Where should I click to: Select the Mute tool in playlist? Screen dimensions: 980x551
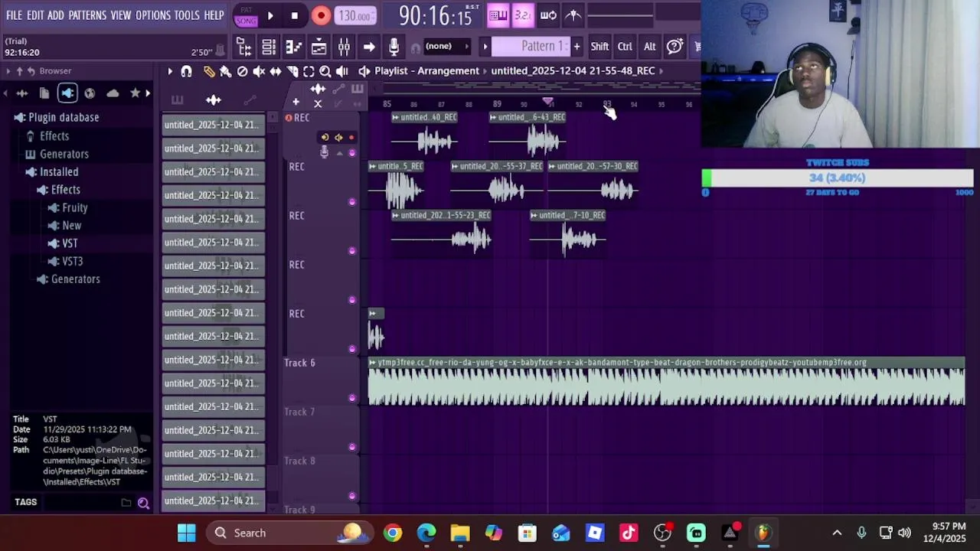pos(259,71)
